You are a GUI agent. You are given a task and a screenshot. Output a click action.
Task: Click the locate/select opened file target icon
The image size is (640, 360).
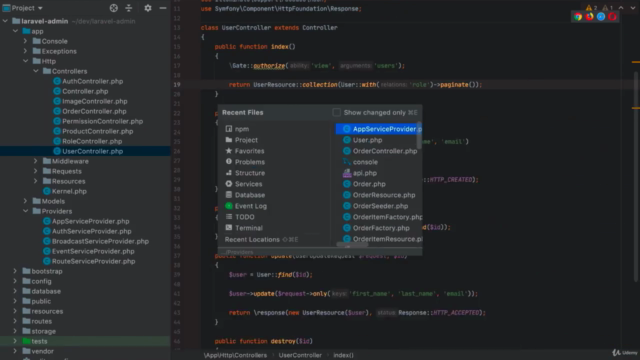[113, 8]
